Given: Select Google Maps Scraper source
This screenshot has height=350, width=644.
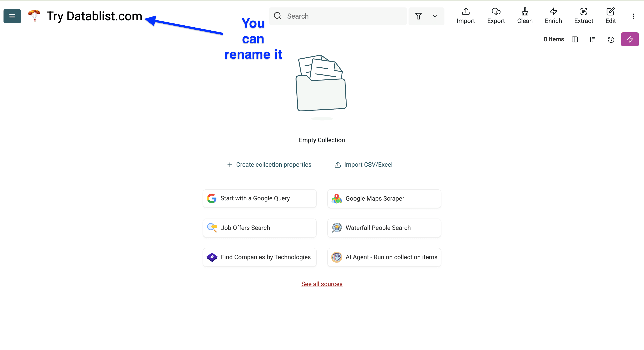Looking at the screenshot, I should tap(384, 198).
